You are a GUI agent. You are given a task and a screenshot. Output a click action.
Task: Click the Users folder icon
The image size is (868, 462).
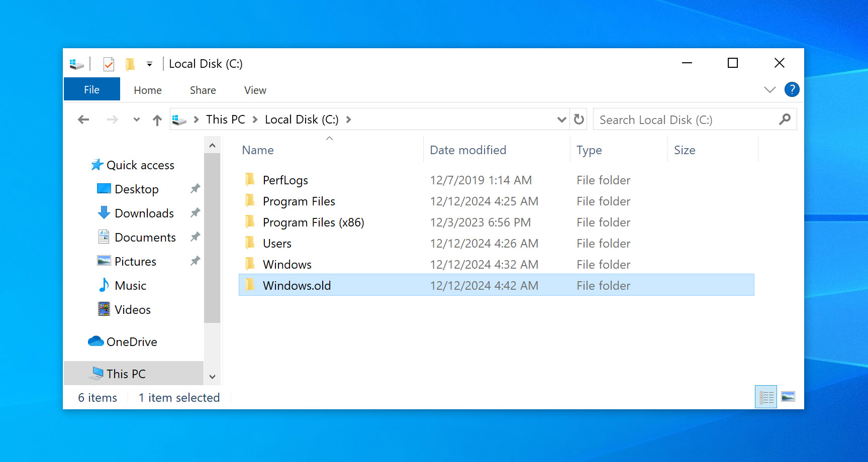pos(250,243)
